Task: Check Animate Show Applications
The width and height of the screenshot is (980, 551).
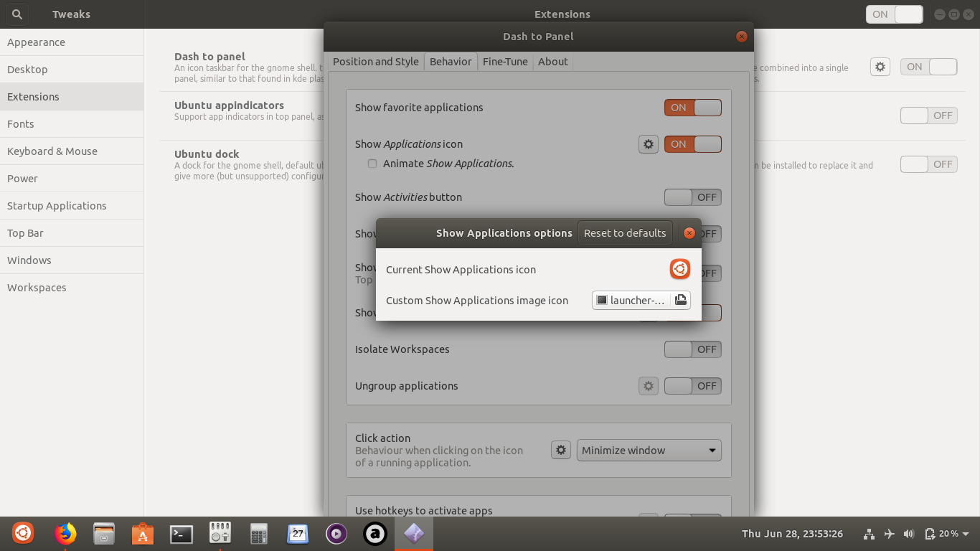Action: click(x=372, y=163)
